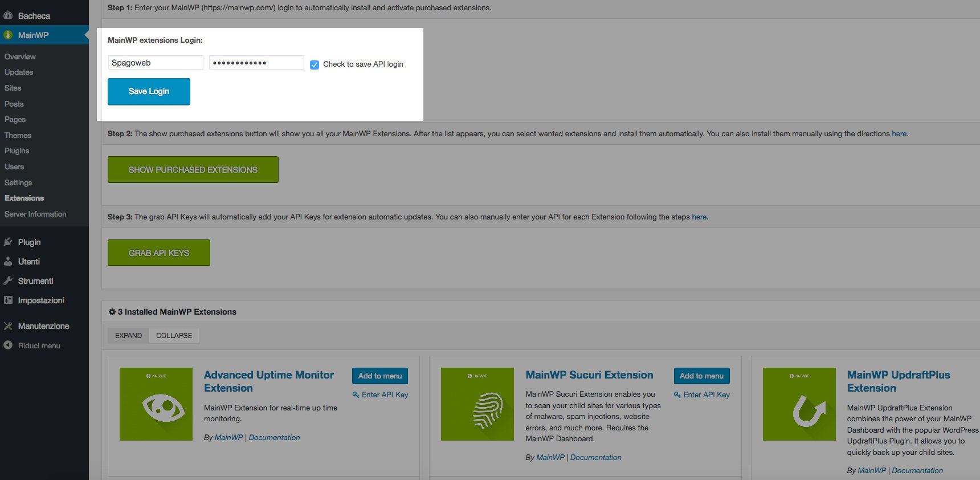The image size is (980, 480).
Task: Add Advanced Uptime Monitor to menu
Action: pyautogui.click(x=380, y=376)
